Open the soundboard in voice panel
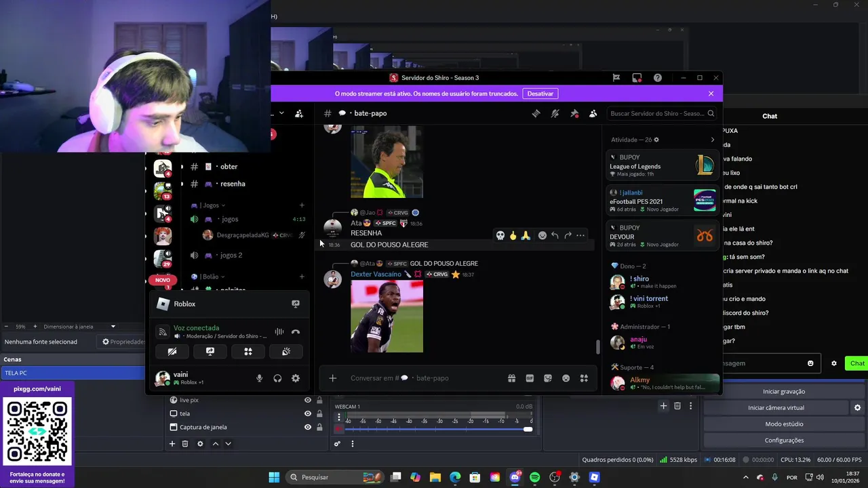 286,352
